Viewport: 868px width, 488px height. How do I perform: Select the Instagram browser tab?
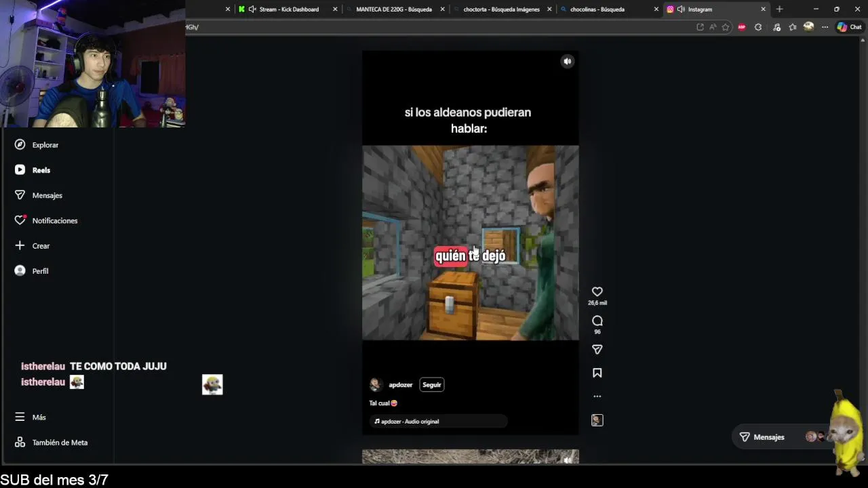[700, 9]
